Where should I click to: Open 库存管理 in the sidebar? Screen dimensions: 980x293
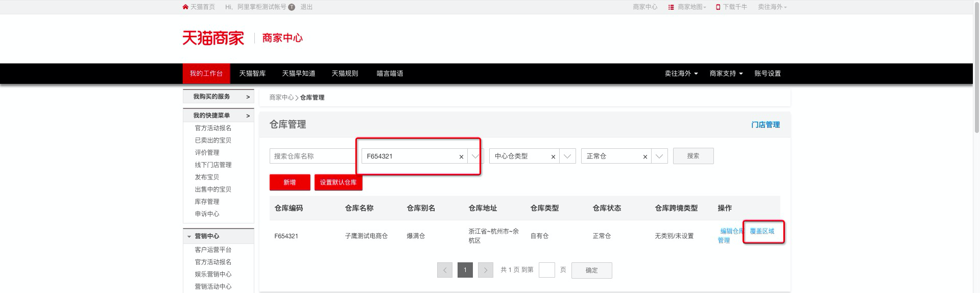[207, 202]
